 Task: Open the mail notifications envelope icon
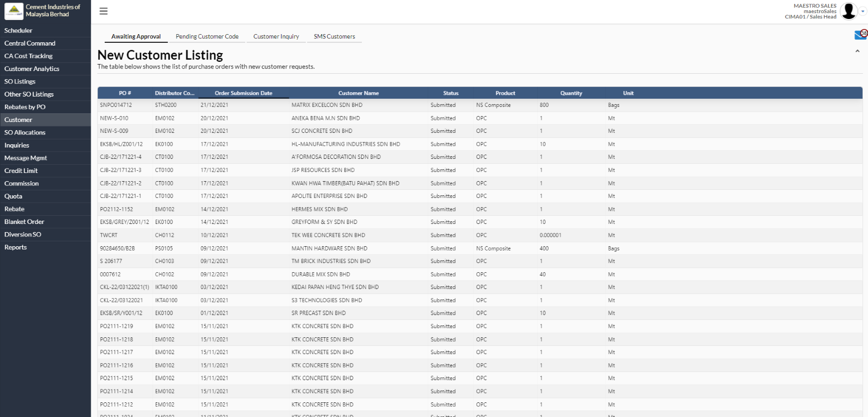point(860,35)
